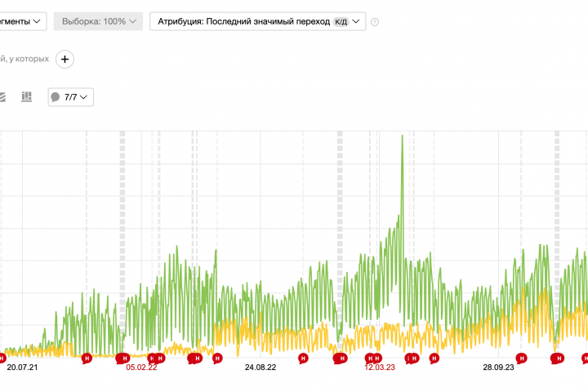588x392 pixels.
Task: Click the red 05.02.22 date label
Action: click(141, 367)
